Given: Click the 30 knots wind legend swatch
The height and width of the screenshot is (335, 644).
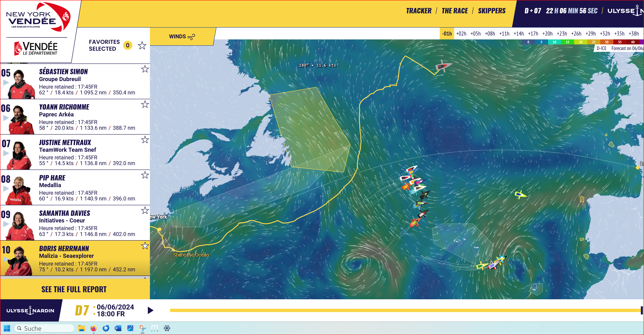Looking at the screenshot, I should coord(606,42).
